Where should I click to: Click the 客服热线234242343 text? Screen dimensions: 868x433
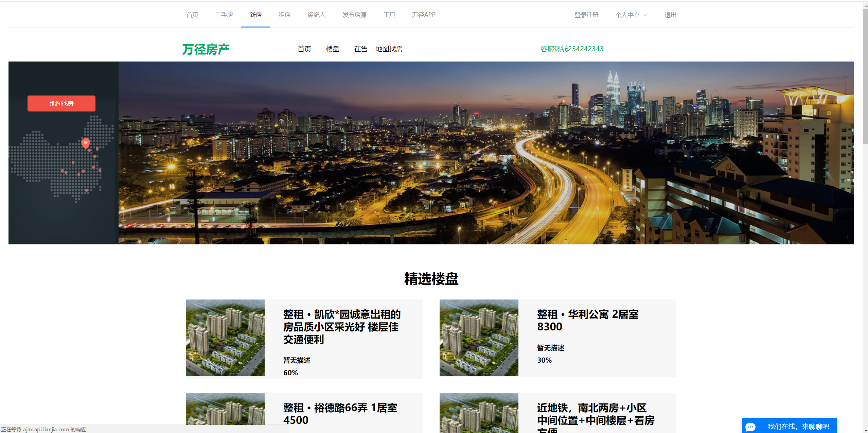[x=572, y=49]
